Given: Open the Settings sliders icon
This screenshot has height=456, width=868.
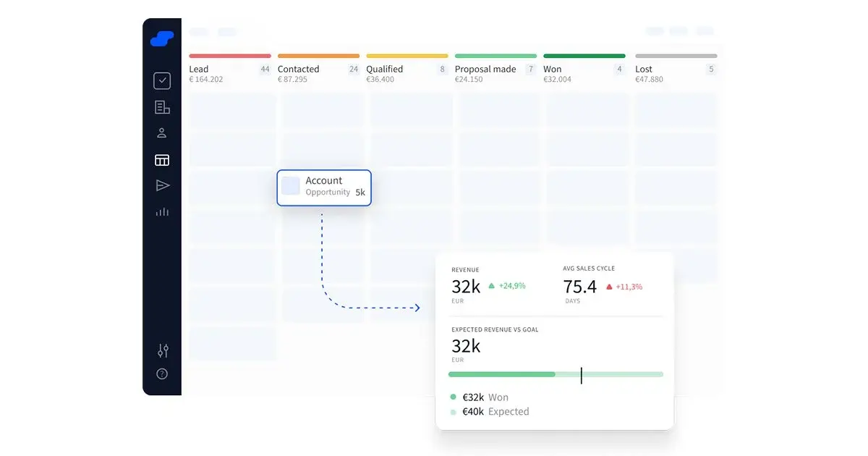Looking at the screenshot, I should click(x=162, y=351).
